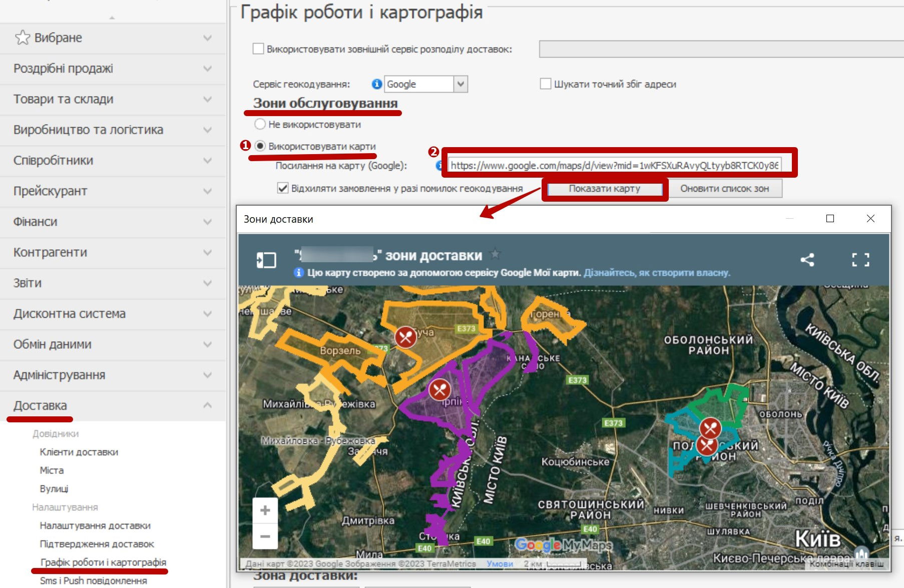
Task: Click the Google map link input field
Action: click(x=614, y=165)
